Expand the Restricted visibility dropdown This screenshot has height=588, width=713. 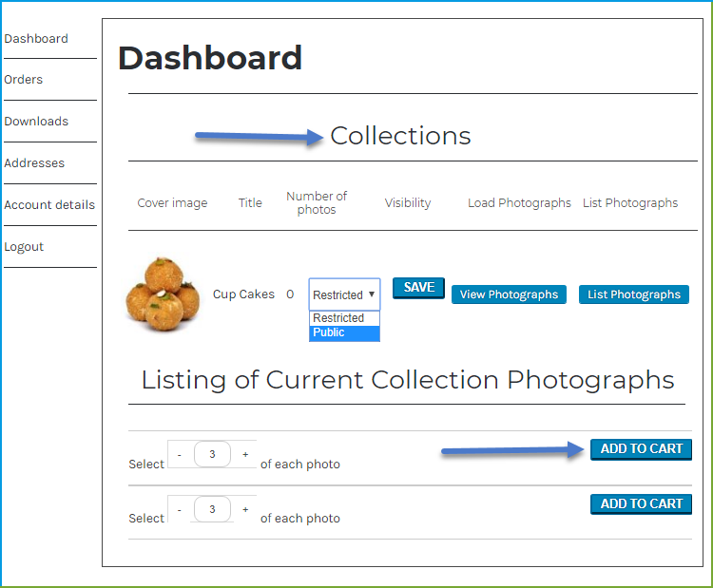coord(344,294)
